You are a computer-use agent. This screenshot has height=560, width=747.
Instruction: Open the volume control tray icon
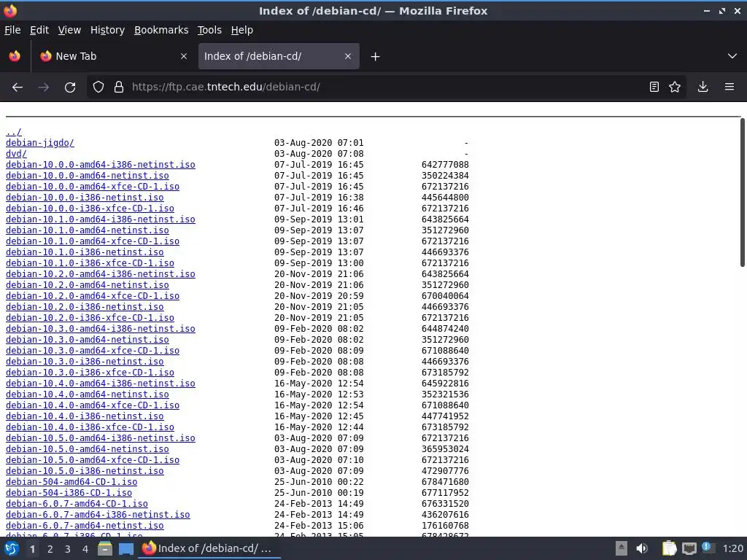click(x=642, y=548)
